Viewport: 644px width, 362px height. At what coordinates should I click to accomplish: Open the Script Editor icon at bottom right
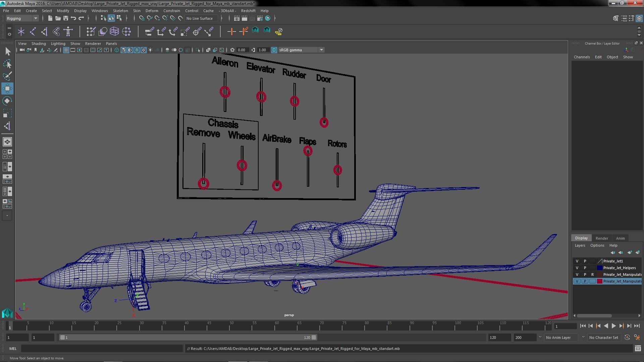(x=638, y=349)
